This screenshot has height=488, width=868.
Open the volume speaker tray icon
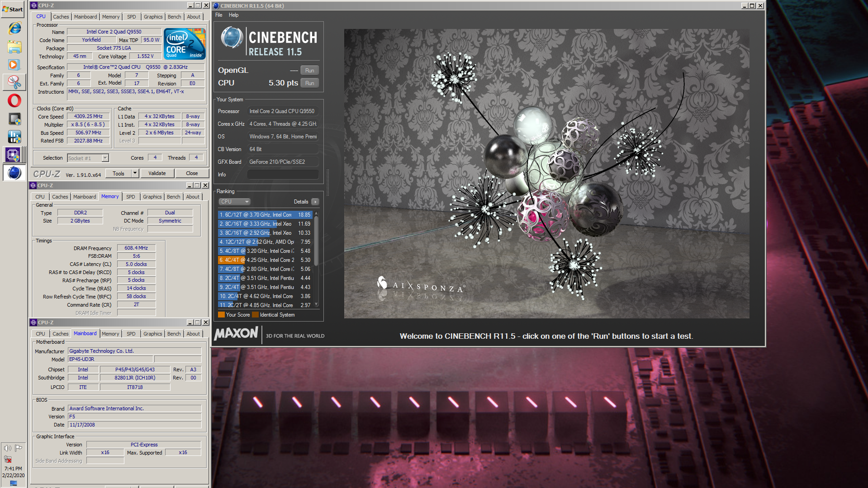point(8,448)
